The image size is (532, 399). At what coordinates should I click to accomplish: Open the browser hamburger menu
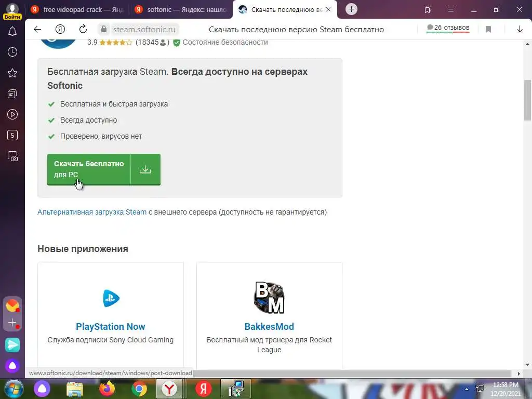tap(451, 9)
